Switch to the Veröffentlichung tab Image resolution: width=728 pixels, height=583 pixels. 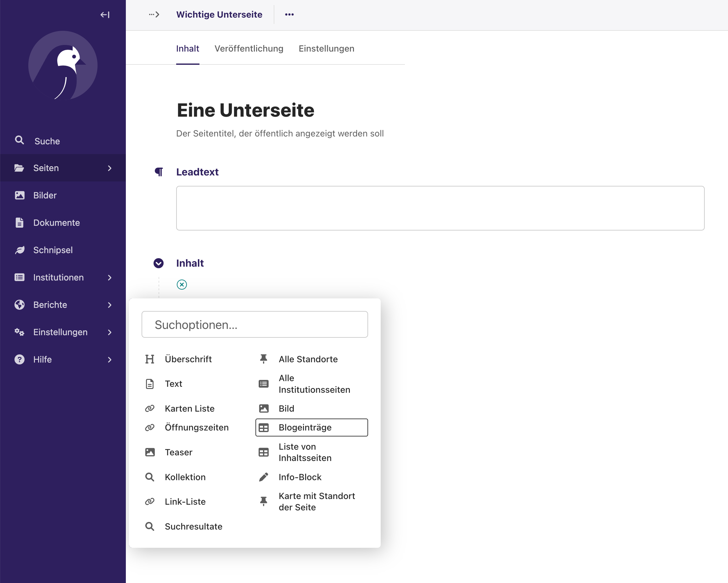click(x=249, y=49)
